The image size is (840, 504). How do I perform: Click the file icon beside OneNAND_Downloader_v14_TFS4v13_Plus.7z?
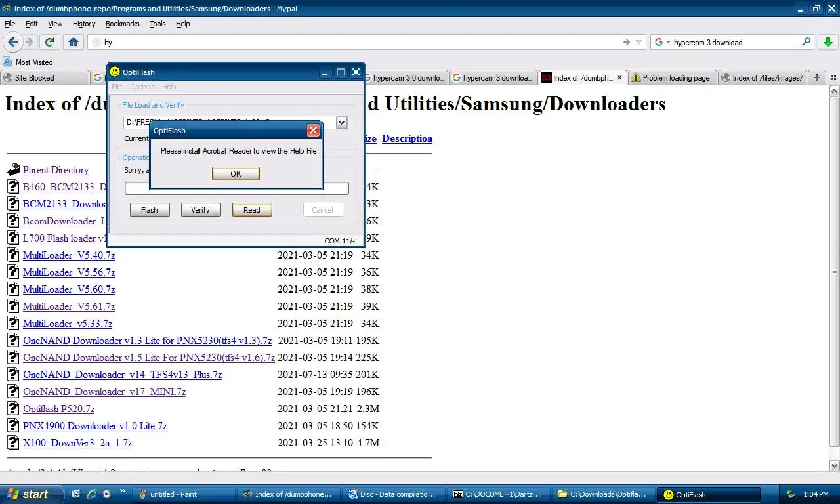[x=13, y=374]
